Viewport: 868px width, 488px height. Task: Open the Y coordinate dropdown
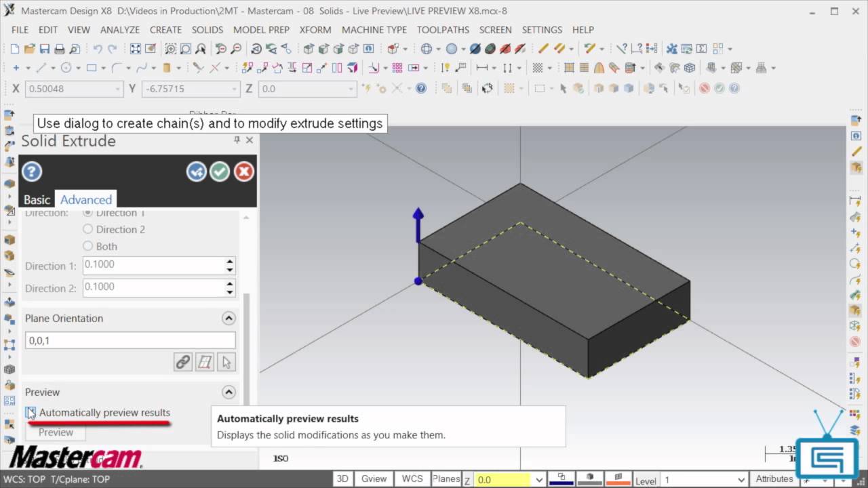coord(235,89)
